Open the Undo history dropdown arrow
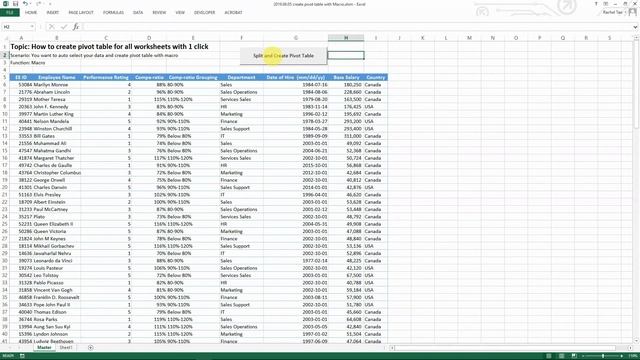 (x=31, y=4)
